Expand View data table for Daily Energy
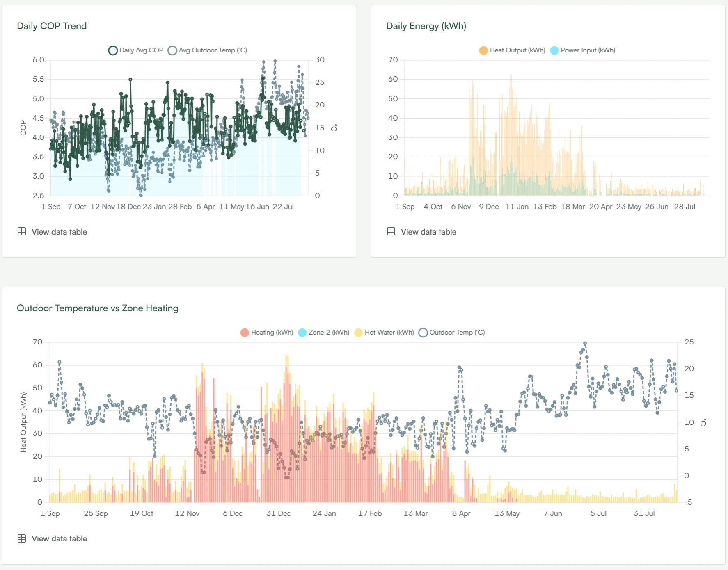This screenshot has height=570, width=728. point(428,232)
